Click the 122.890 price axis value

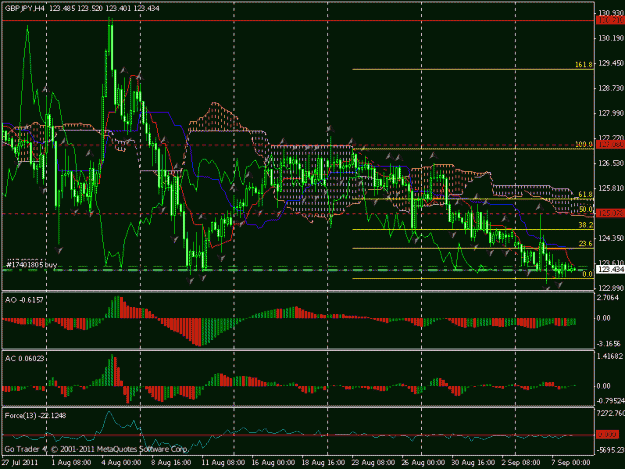(610, 288)
